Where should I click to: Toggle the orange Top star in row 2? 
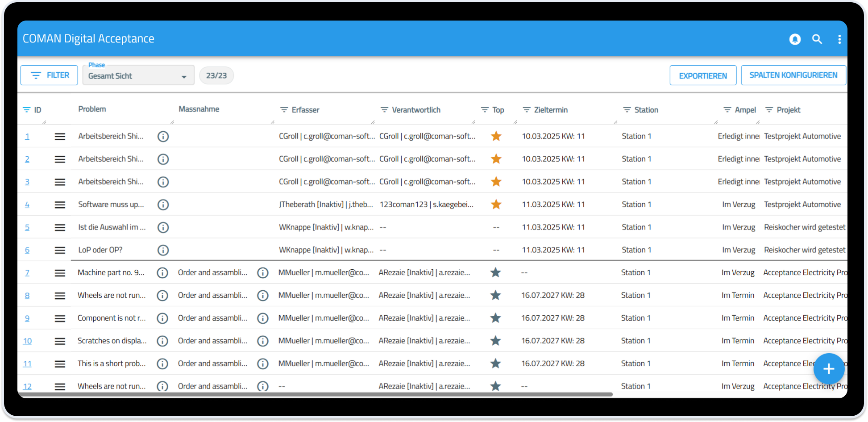(x=496, y=159)
